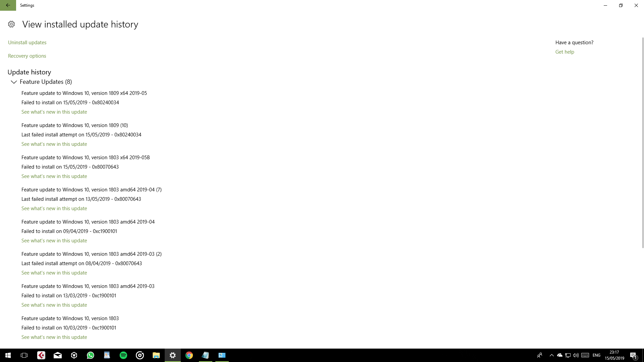Open the Mail app from the taskbar

58,355
